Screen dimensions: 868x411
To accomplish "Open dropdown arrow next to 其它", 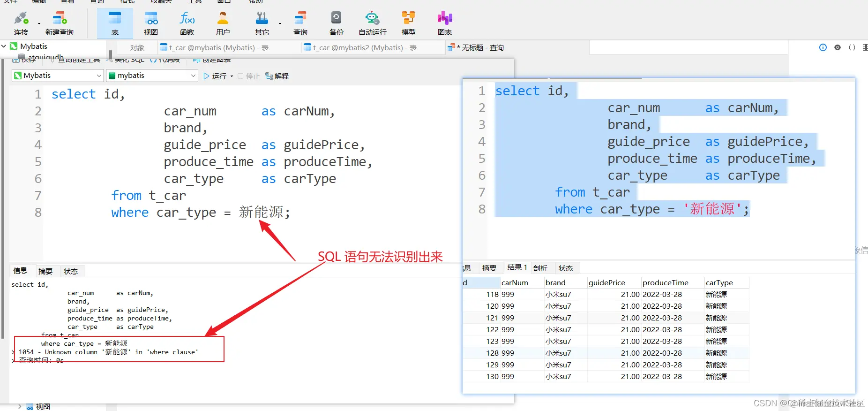I will pos(280,23).
